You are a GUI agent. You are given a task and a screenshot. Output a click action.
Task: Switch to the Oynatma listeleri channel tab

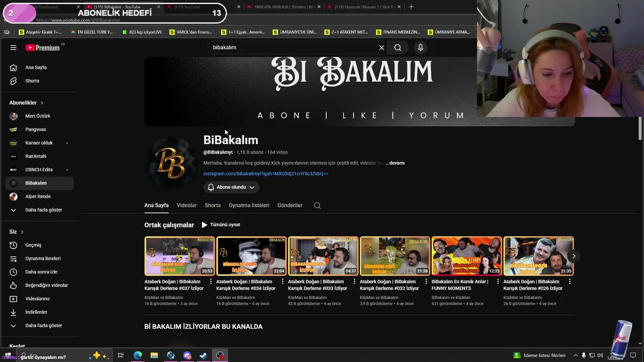pyautogui.click(x=249, y=206)
